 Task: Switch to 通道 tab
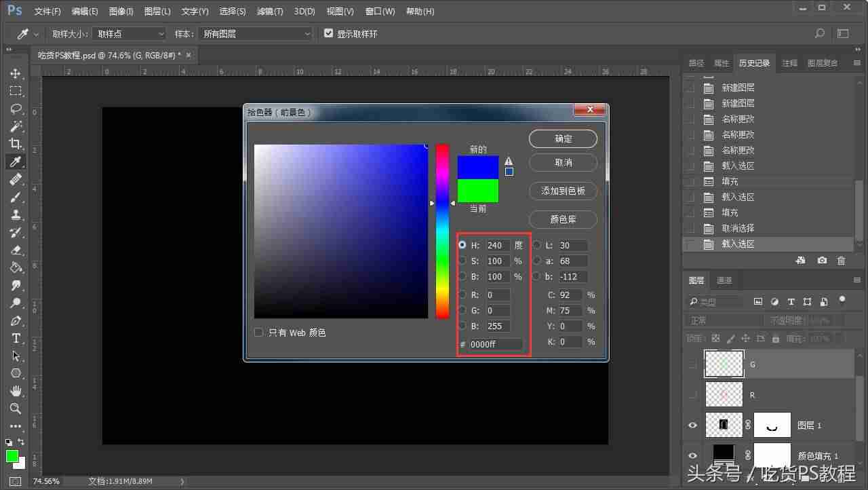pos(724,280)
